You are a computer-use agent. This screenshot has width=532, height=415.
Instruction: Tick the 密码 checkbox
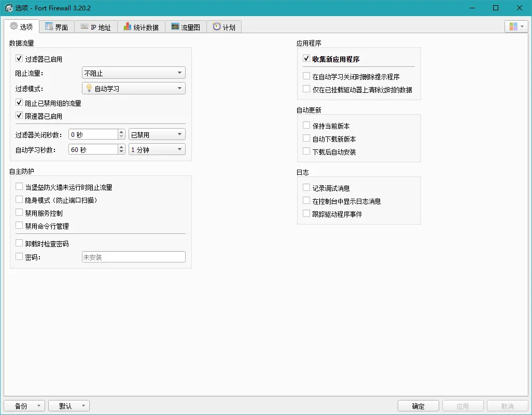click(19, 257)
